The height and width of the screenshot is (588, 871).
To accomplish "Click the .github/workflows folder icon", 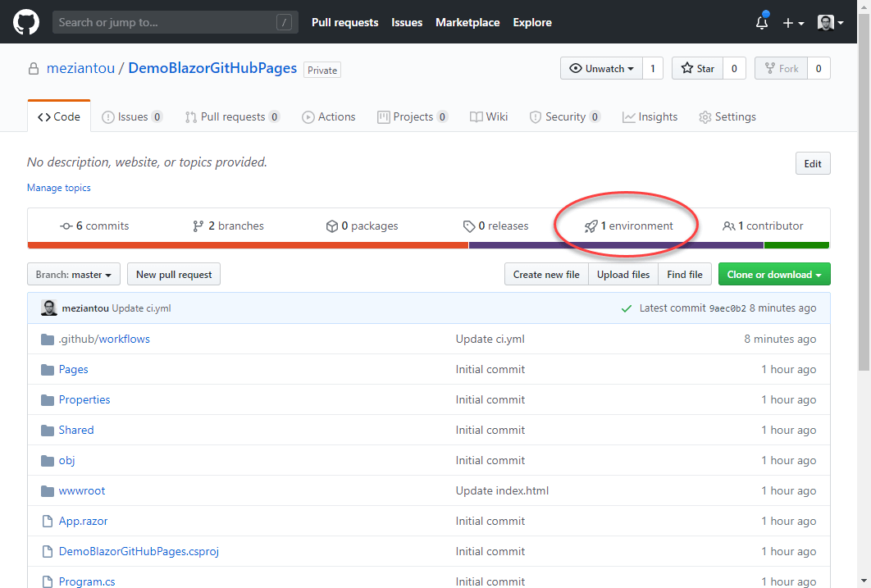I will click(47, 340).
